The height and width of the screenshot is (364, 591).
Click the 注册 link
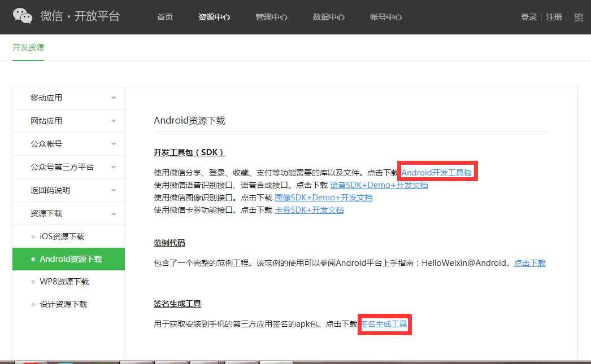tap(554, 17)
